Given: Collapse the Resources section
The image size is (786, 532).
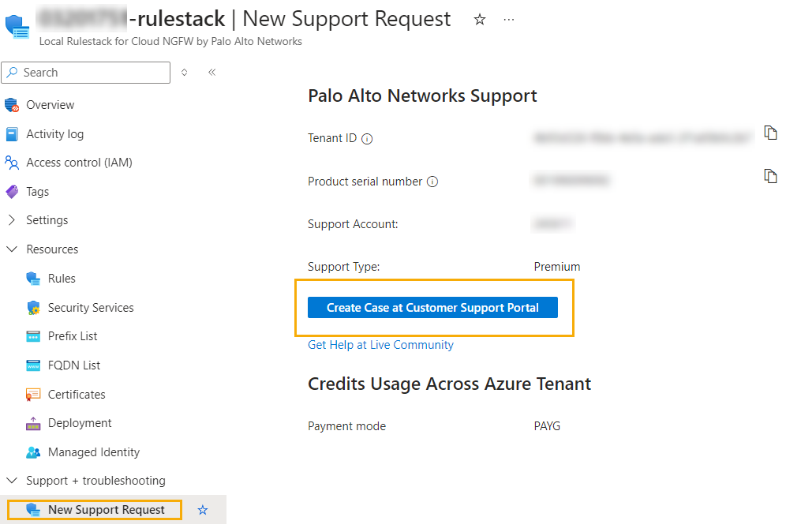Looking at the screenshot, I should pyautogui.click(x=12, y=249).
